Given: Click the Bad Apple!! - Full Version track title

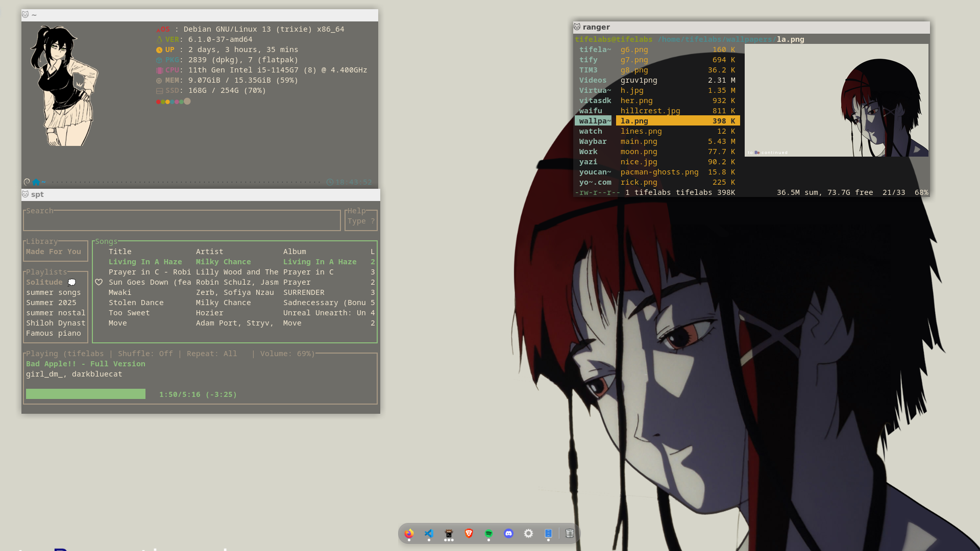Looking at the screenshot, I should click(x=86, y=364).
